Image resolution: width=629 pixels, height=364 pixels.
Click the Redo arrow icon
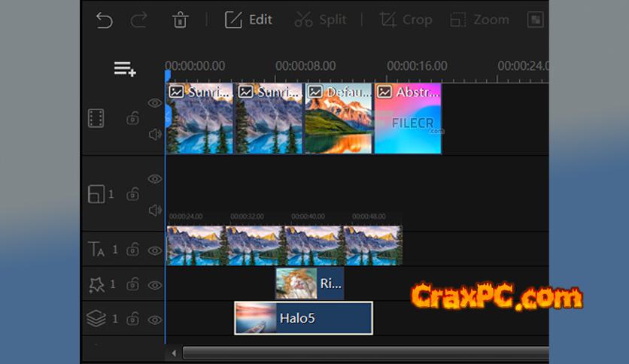point(138,20)
